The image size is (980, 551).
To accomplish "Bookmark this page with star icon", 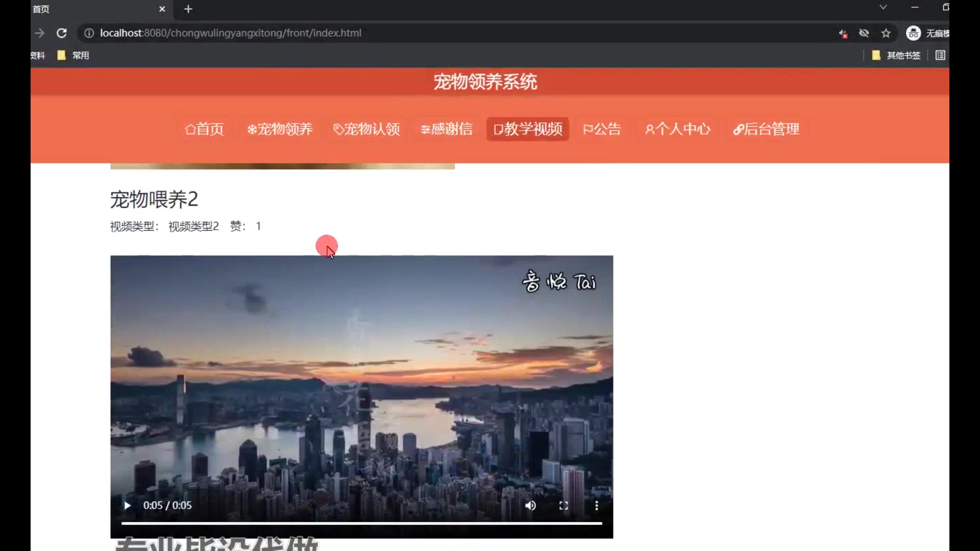I will [886, 33].
